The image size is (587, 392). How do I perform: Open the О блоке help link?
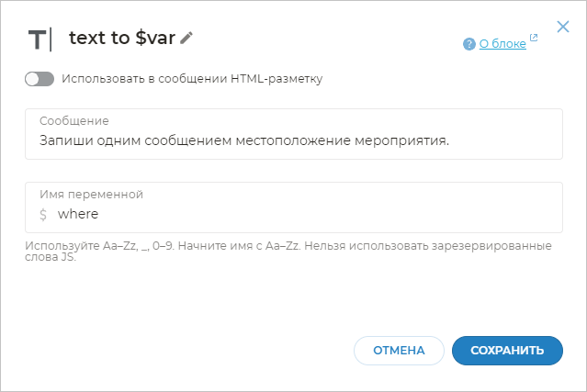coord(502,43)
